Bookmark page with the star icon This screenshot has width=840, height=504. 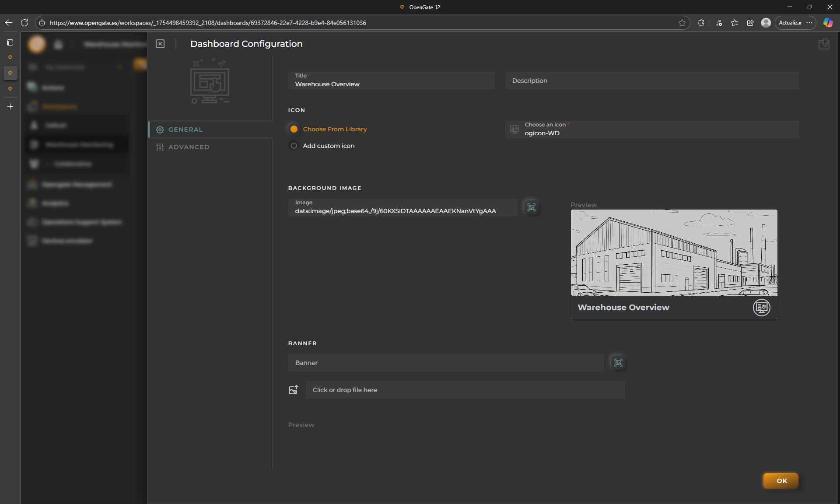click(x=682, y=23)
